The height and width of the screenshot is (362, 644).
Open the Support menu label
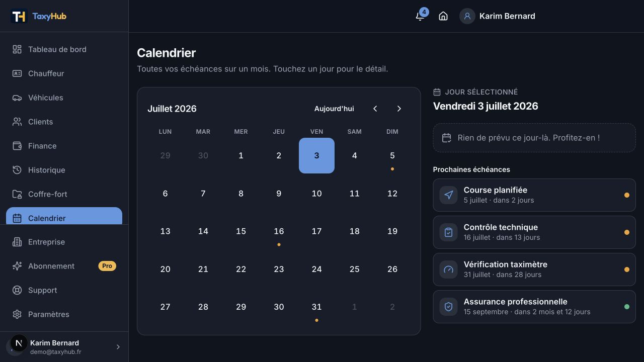(42, 290)
